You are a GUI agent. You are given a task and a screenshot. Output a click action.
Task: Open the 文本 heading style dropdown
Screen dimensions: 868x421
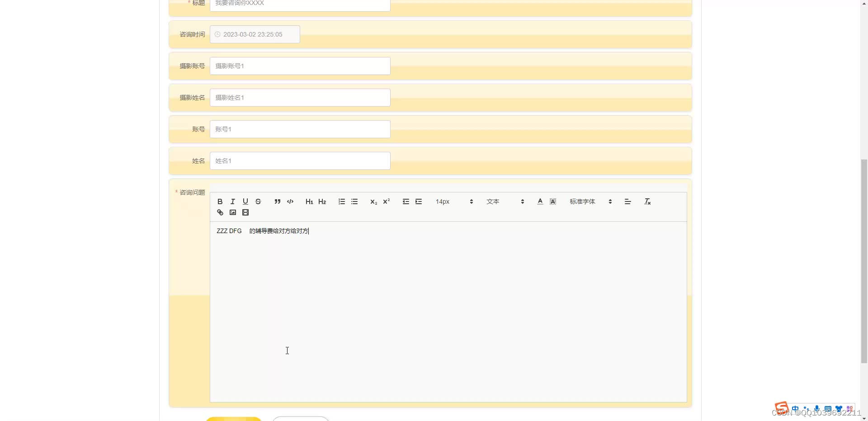505,201
